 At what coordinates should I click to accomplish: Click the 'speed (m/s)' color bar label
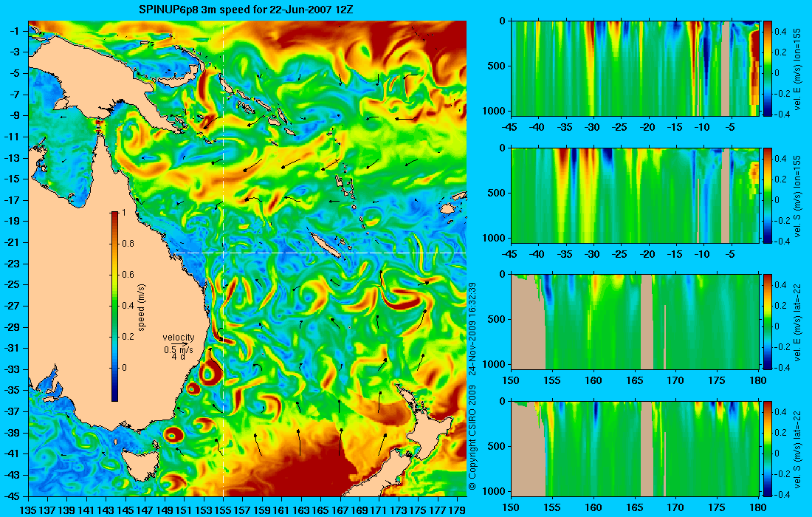click(142, 307)
